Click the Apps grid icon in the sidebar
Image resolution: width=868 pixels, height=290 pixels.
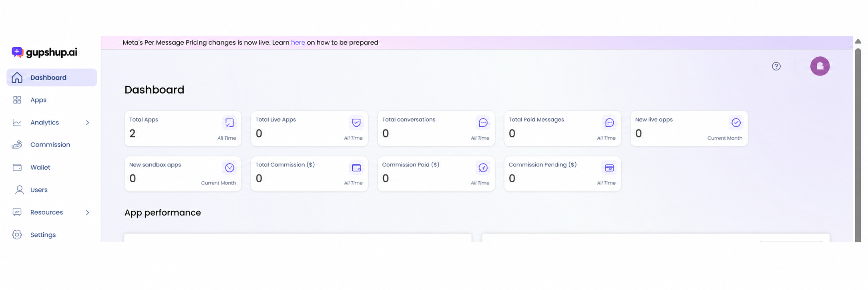pyautogui.click(x=17, y=100)
